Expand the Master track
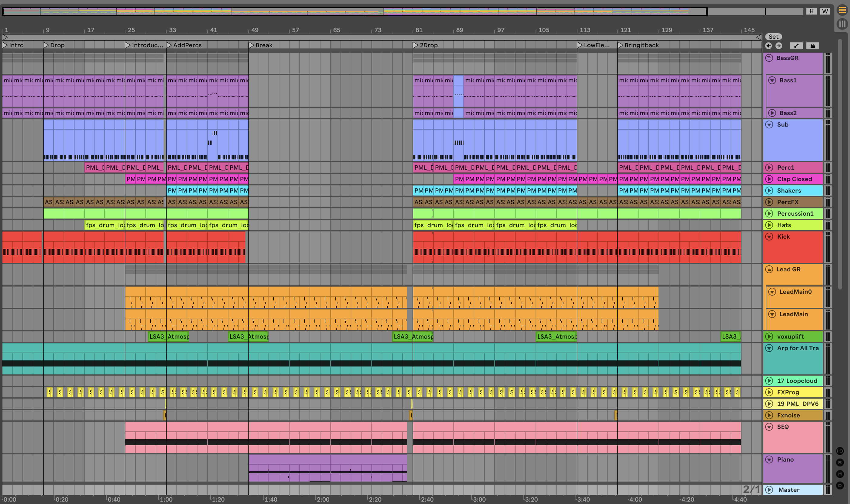Screen dimensions: 850x504 769,490
